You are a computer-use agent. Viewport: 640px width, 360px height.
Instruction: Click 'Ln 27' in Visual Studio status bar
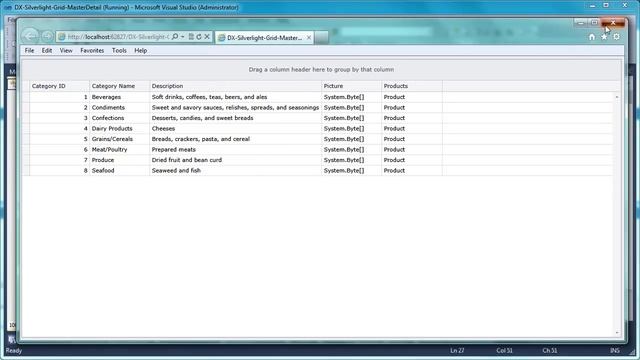(457, 351)
